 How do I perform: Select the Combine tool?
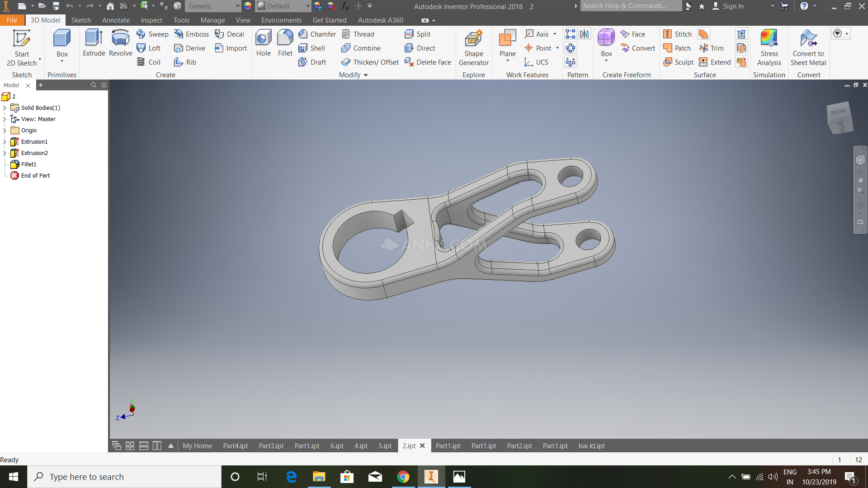pos(361,48)
